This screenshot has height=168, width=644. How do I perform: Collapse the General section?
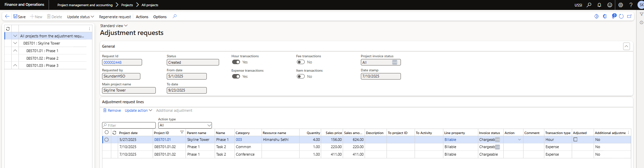coord(626,46)
